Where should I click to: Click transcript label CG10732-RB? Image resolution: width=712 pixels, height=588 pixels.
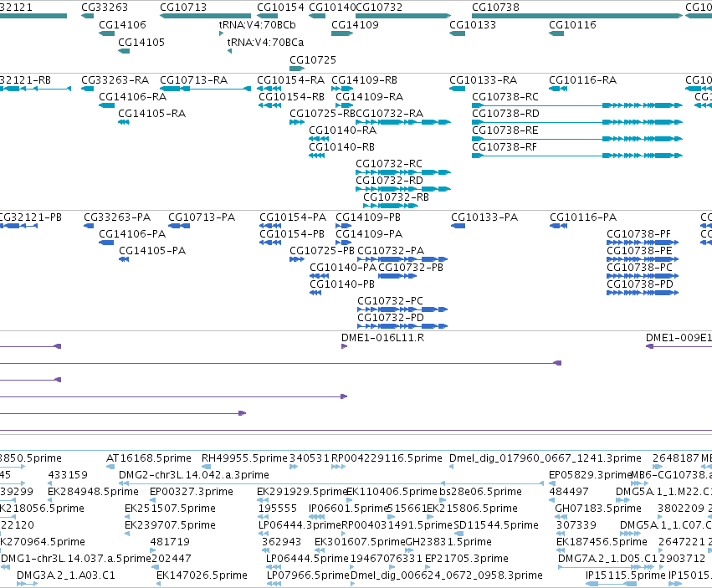396,197
